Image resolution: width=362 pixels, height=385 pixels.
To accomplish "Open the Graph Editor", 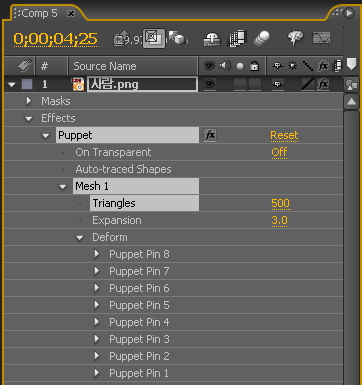I will [320, 39].
